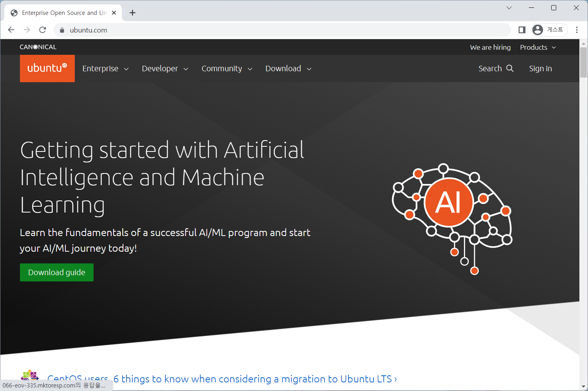Click the orange Ubuntu logo

point(47,68)
